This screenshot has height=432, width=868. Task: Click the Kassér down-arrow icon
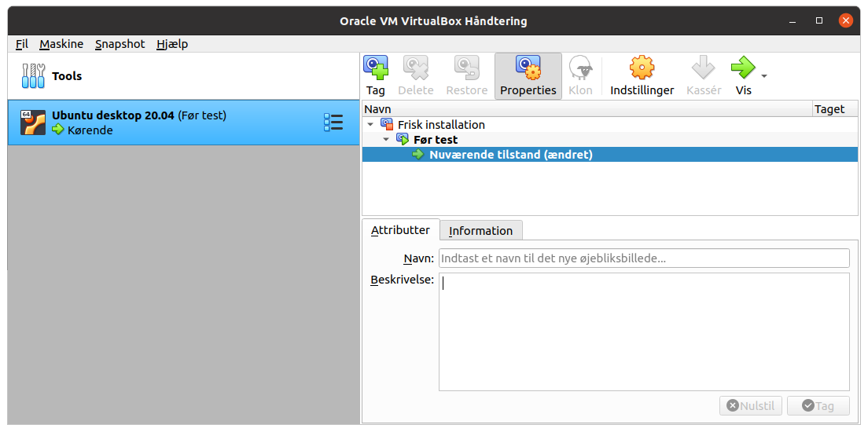[x=704, y=68]
